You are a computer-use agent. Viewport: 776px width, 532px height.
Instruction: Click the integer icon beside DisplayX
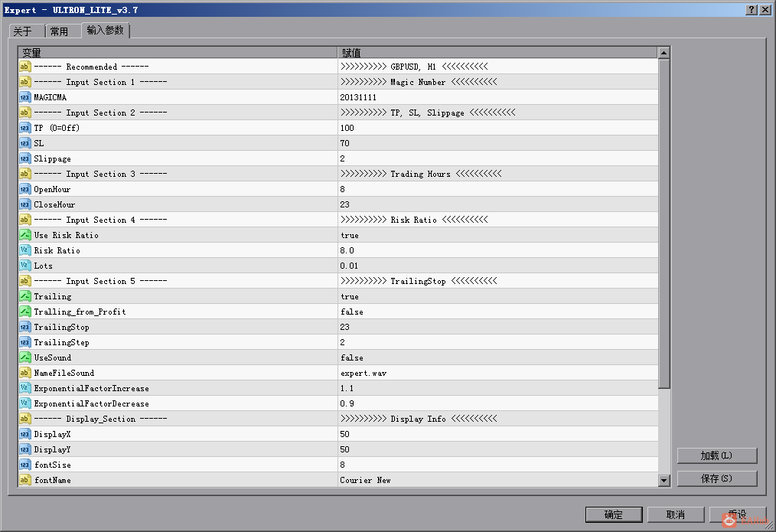tap(24, 435)
